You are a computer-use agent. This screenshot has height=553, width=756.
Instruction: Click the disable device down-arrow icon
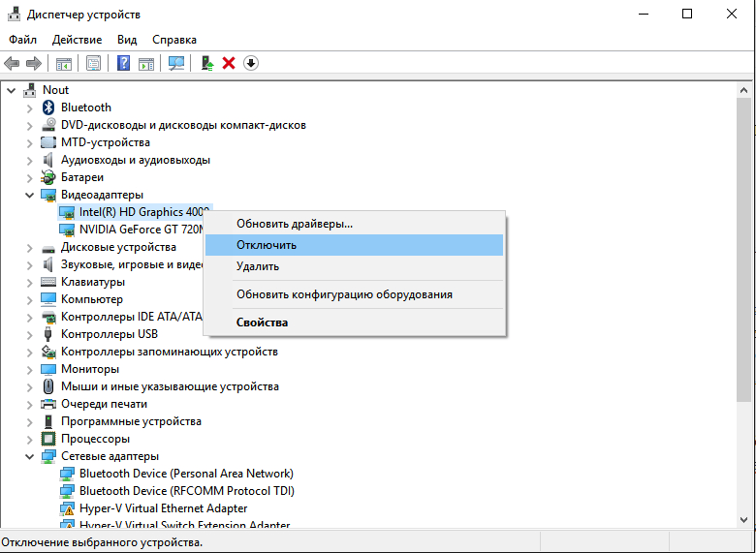pos(251,63)
